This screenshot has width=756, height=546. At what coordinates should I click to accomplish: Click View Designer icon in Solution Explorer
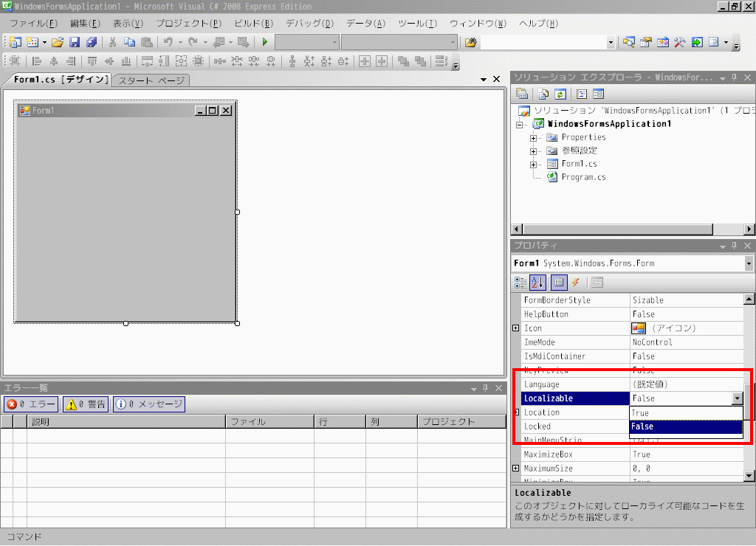pyautogui.click(x=598, y=94)
